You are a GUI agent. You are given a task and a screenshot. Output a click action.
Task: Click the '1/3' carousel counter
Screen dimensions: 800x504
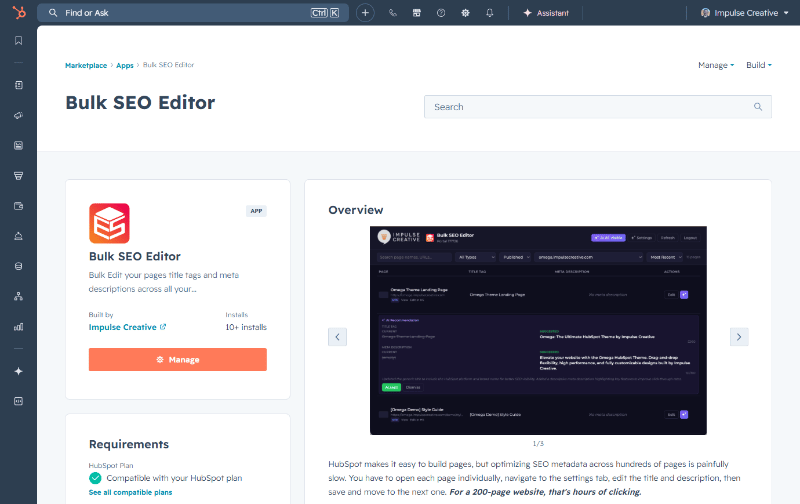coord(538,444)
